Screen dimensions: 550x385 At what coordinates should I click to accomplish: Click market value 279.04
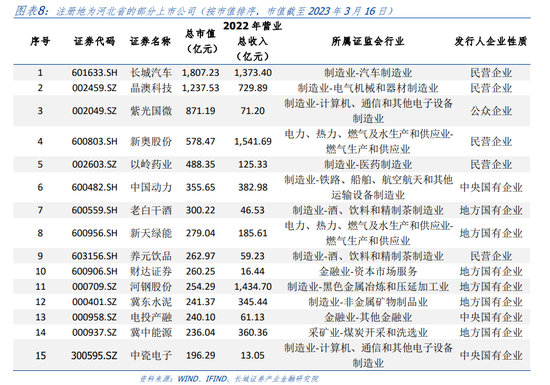pos(200,233)
